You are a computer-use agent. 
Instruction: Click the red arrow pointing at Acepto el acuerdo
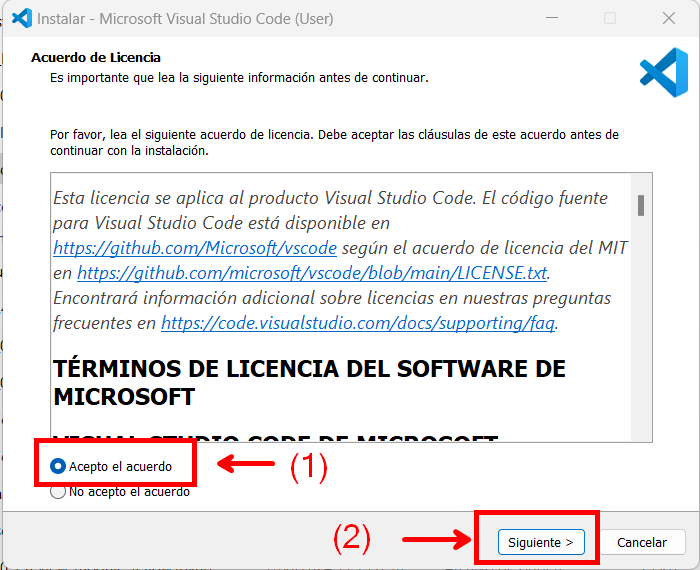pos(246,463)
